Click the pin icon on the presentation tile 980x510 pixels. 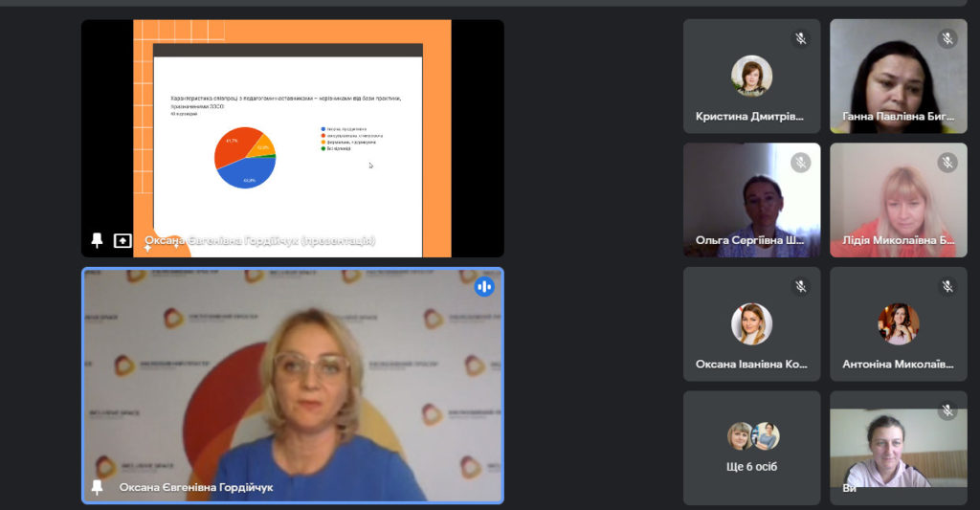(97, 240)
